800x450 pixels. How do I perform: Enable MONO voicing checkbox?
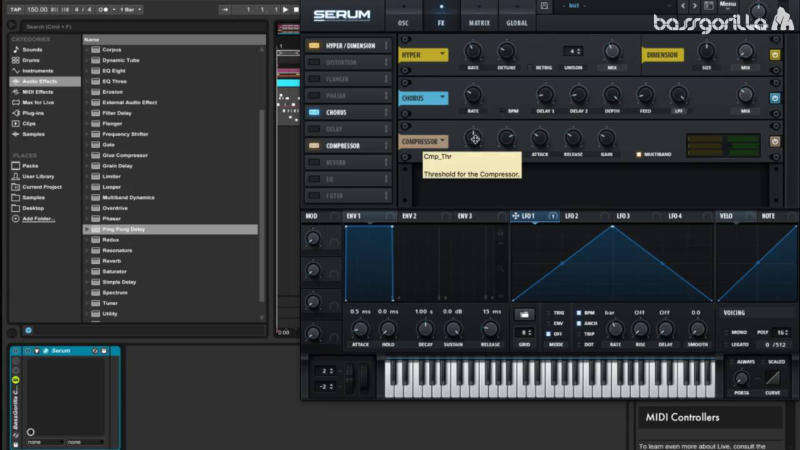click(x=727, y=332)
